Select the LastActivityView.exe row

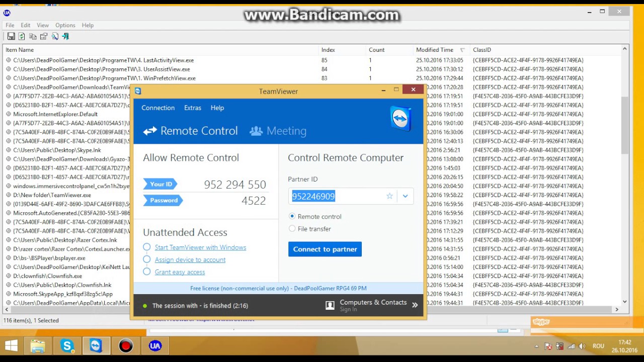coord(312,60)
